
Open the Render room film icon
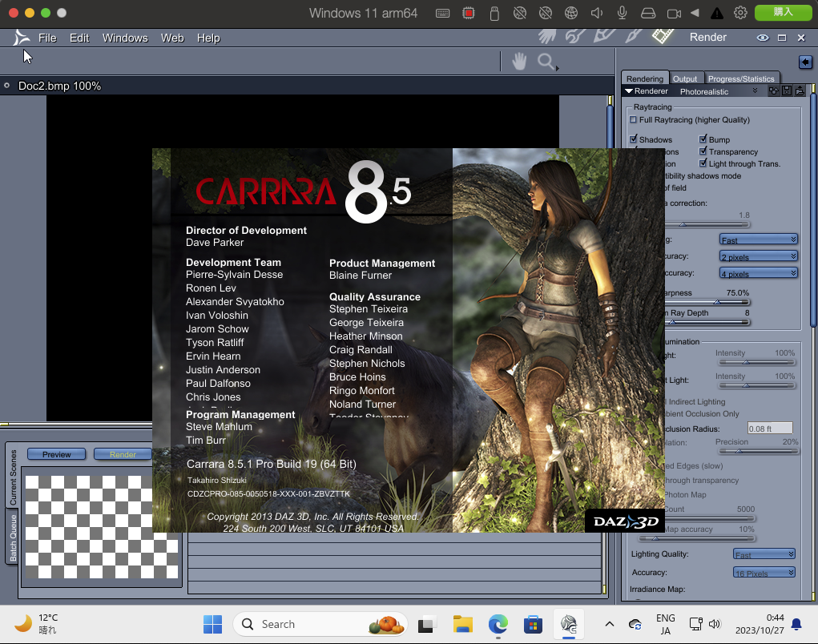click(663, 36)
